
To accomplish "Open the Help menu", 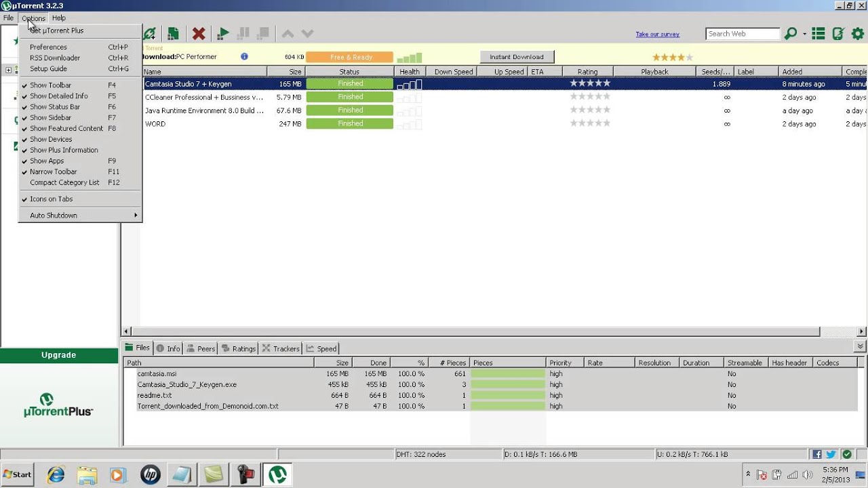I will tap(59, 18).
